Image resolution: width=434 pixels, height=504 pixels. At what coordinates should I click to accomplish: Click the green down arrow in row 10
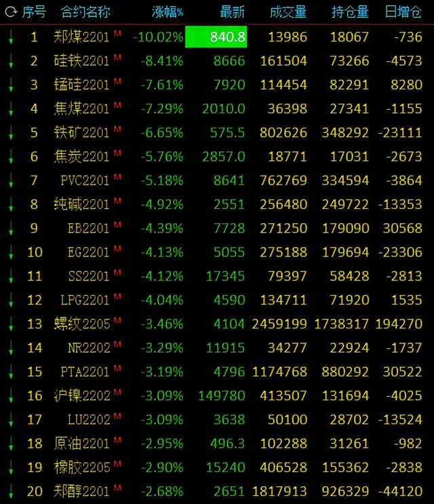(11, 252)
